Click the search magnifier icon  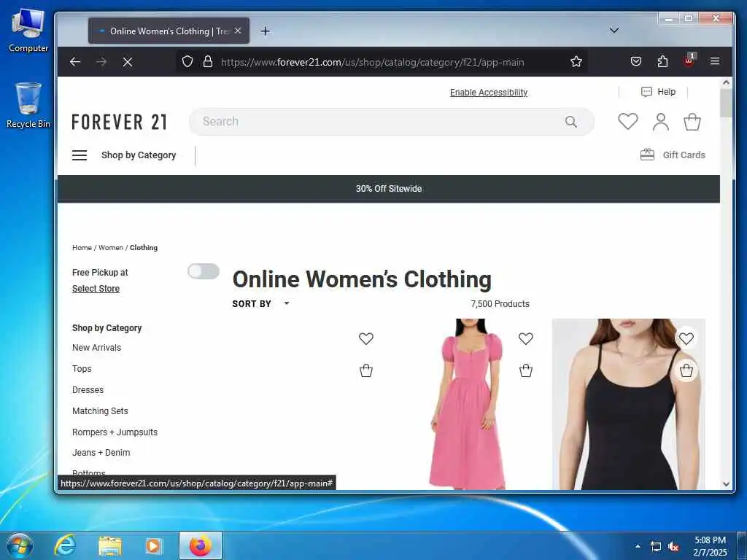tap(571, 122)
